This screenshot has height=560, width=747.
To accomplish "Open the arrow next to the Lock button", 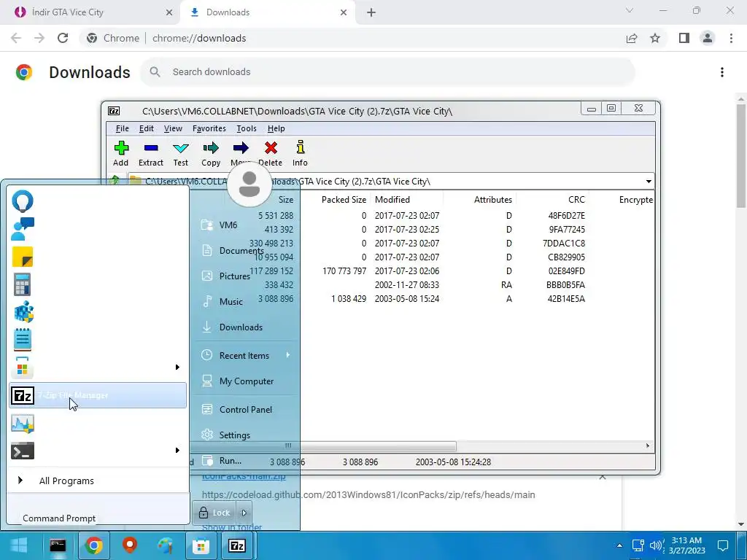I will [244, 513].
